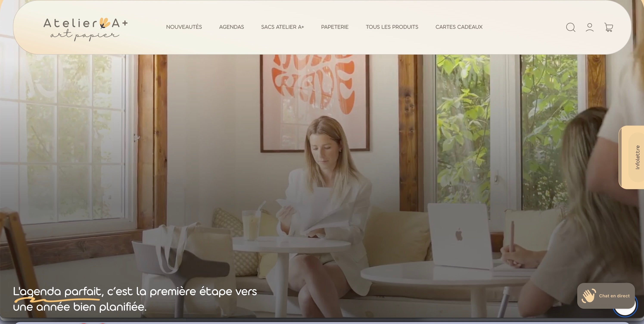
Task: Click the orange flower in the logo
Action: click(104, 22)
